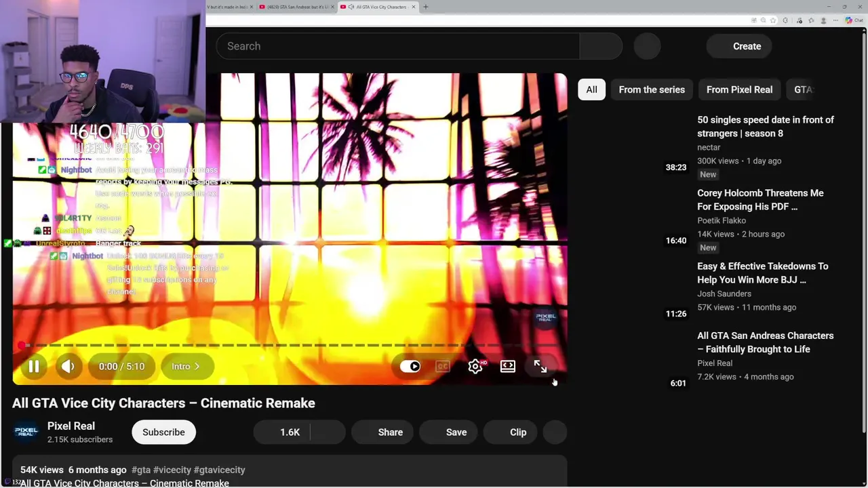The height and width of the screenshot is (488, 868).
Task: Open the browser Chat sidebar button
Action: coord(854,20)
